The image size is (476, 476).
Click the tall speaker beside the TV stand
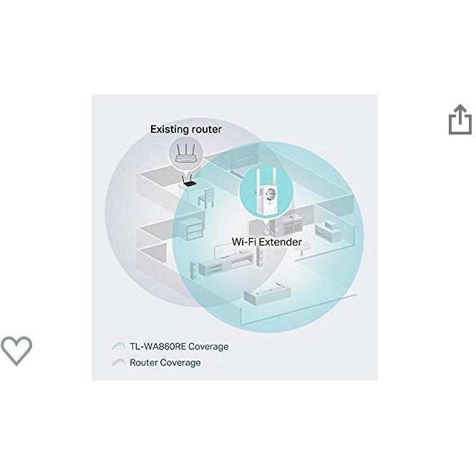259,257
